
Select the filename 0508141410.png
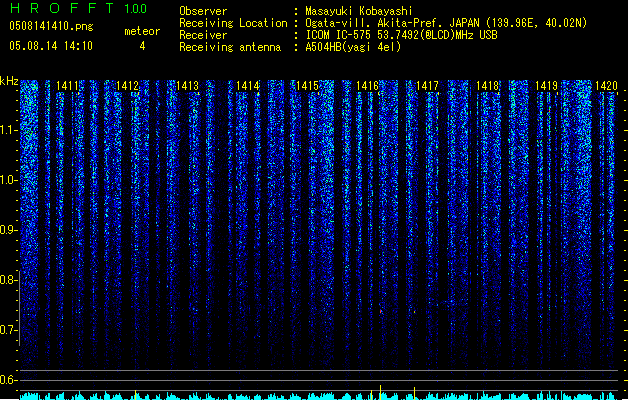[51, 26]
